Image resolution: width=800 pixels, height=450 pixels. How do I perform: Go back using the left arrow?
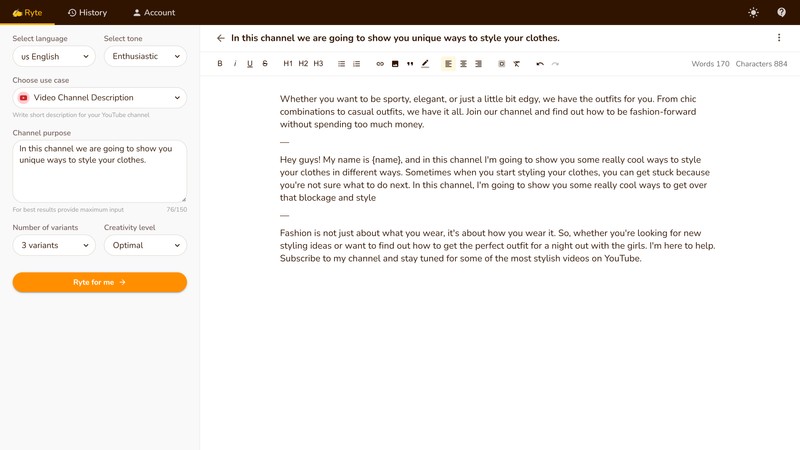(221, 38)
